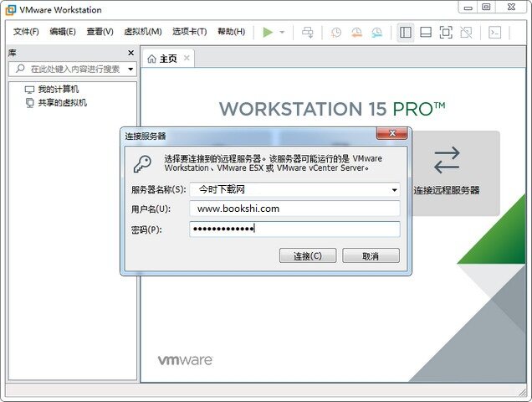532x402 pixels.
Task: Maximize the VMware Workstation window
Action: click(487, 8)
